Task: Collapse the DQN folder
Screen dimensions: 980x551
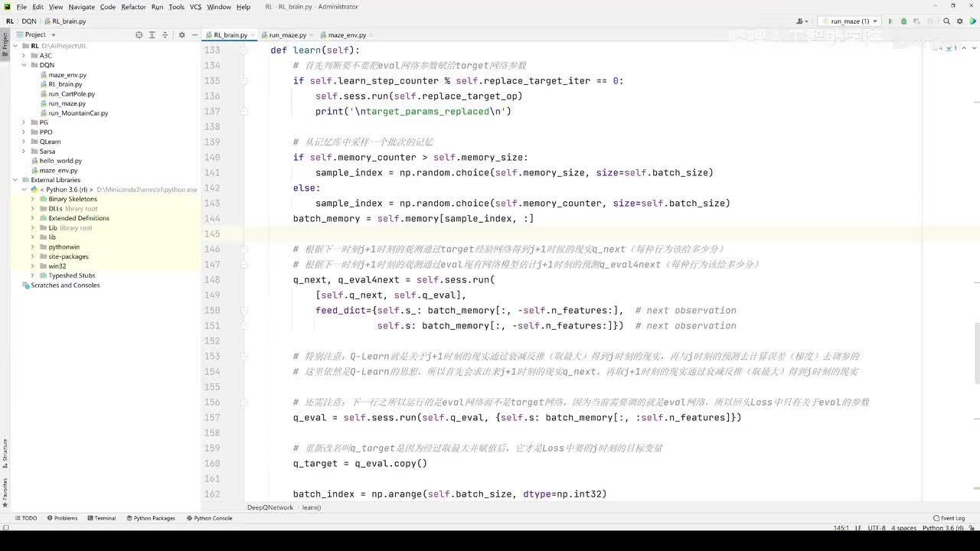Action: [x=24, y=65]
